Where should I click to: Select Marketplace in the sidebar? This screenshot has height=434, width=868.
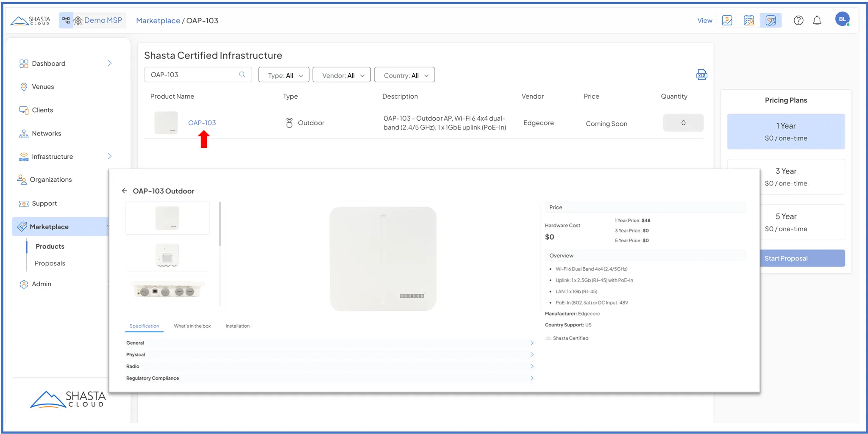coord(60,227)
